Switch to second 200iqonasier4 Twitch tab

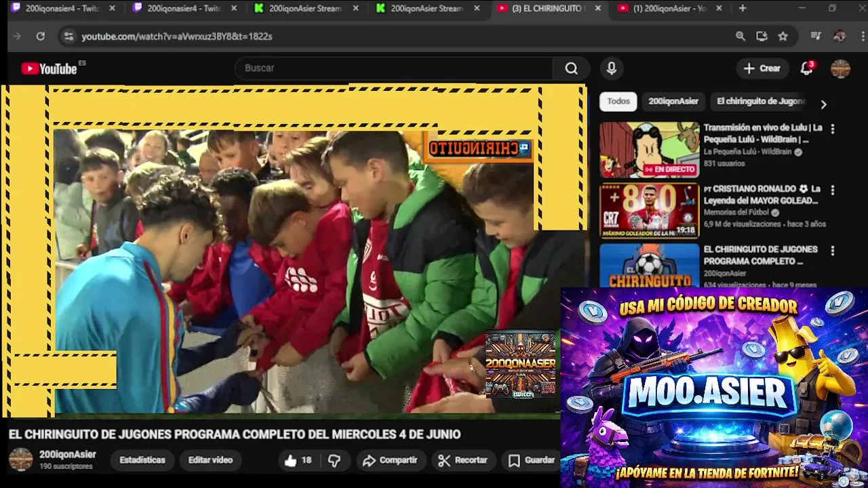184,8
